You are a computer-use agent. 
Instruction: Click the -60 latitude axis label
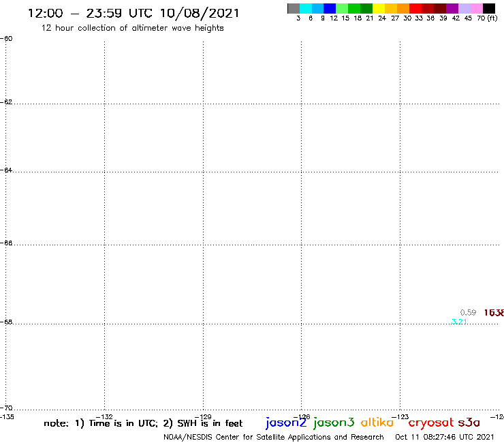[x=6, y=39]
